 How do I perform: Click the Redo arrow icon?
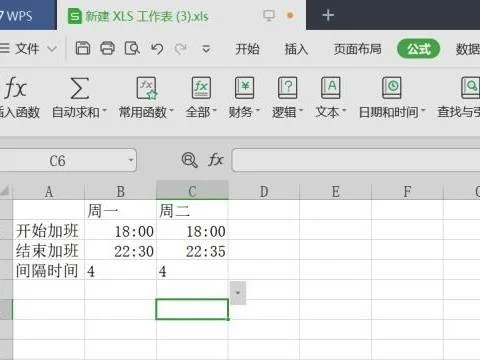coord(181,49)
